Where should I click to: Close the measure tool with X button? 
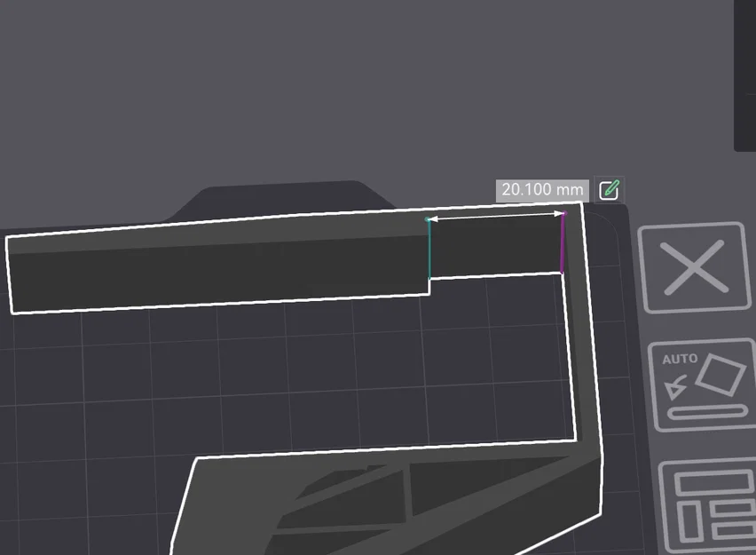694,267
